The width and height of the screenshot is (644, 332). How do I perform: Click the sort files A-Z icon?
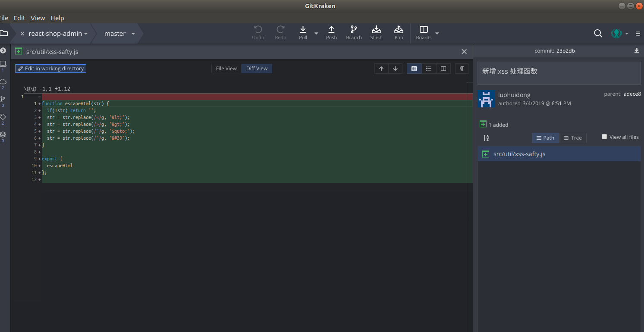pos(486,138)
